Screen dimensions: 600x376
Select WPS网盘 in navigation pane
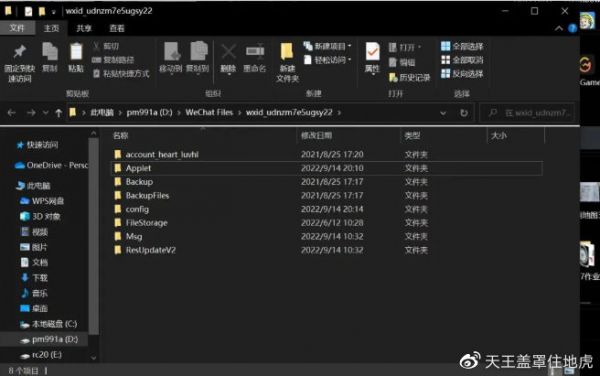(x=42, y=201)
